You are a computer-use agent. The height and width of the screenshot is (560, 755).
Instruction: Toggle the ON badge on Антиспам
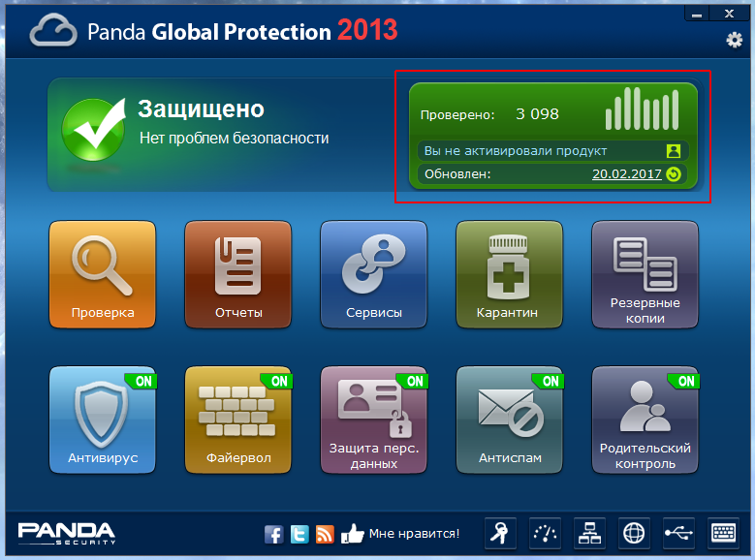tap(550, 381)
